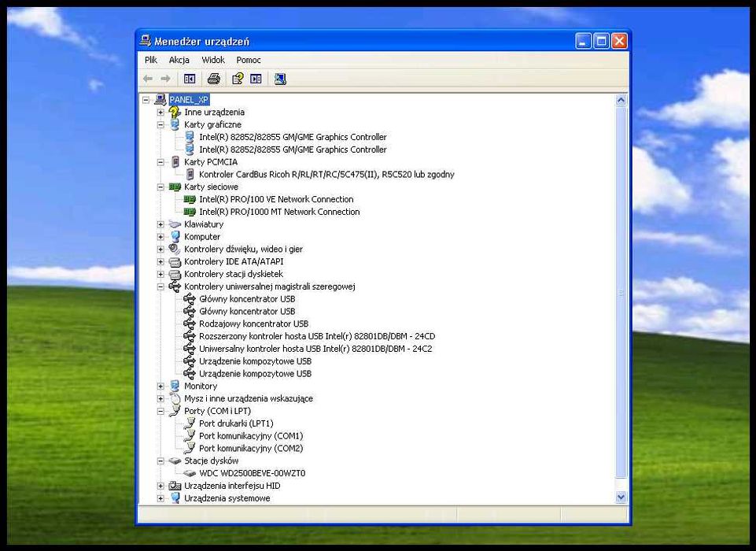Click the yellow question mark Inne urządzenia icon
This screenshot has height=551, width=756.
[x=175, y=112]
